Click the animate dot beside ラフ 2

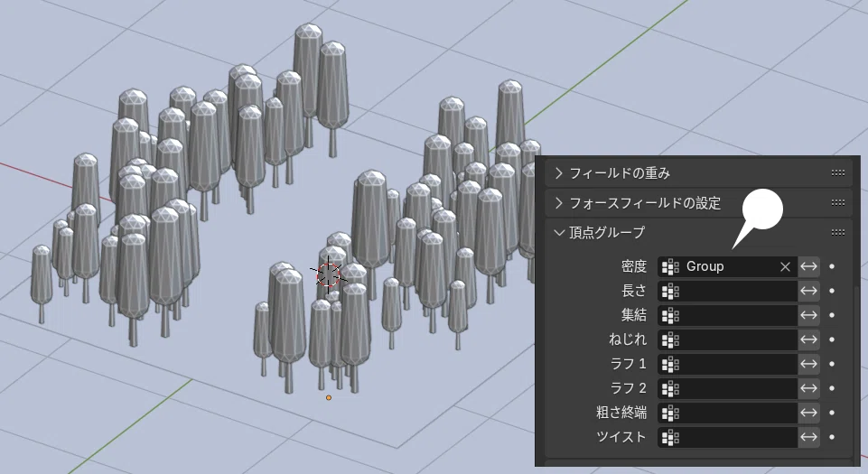click(832, 388)
